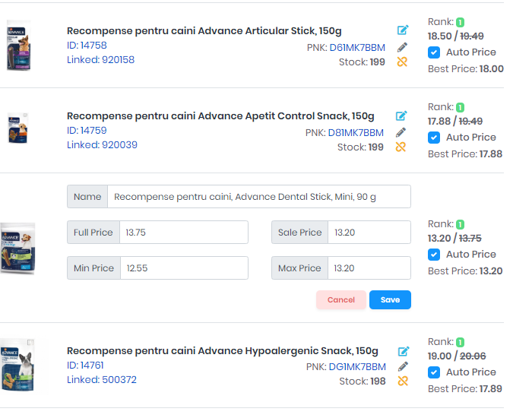Open PNK link D81MK7BBM
Screen dimensions: 532x418
(x=356, y=133)
